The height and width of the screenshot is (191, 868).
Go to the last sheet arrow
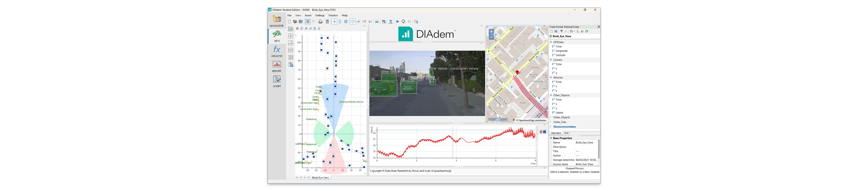308,177
